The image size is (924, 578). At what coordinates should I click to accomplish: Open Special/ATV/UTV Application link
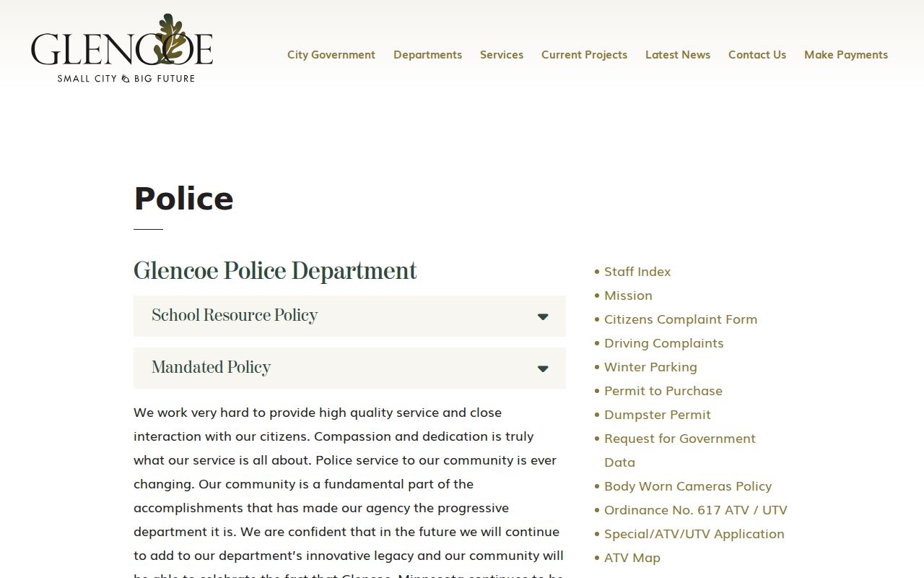(x=694, y=534)
